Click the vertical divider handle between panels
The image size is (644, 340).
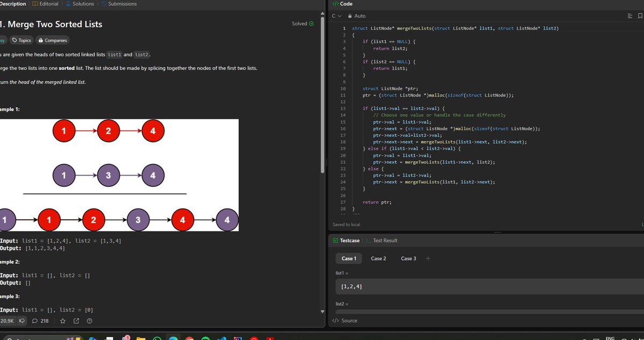pos(326,162)
